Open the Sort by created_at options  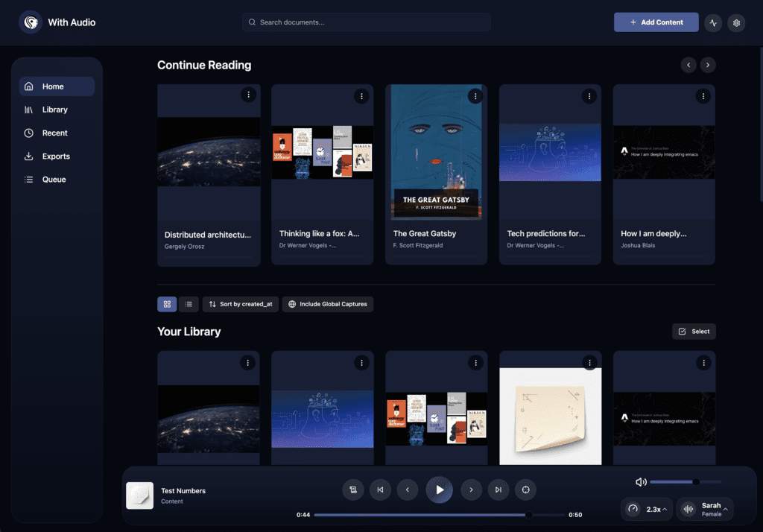coord(240,304)
